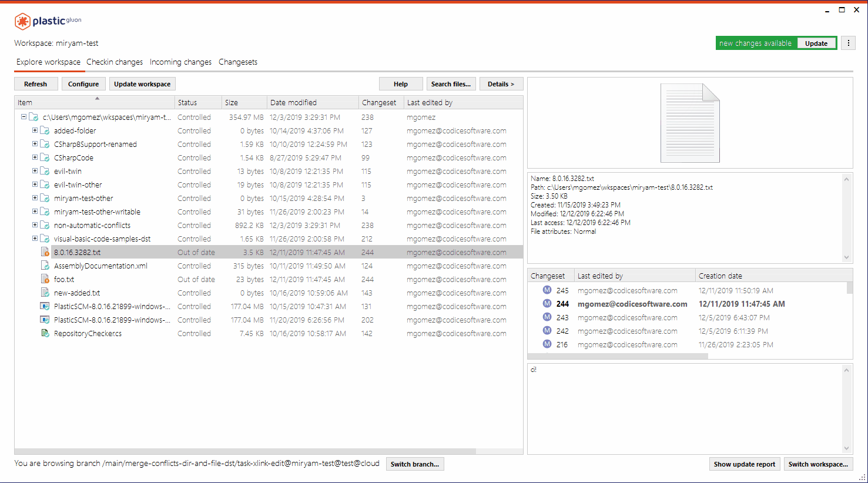Open the three-dot options menu
The height and width of the screenshot is (483, 868).
(848, 43)
